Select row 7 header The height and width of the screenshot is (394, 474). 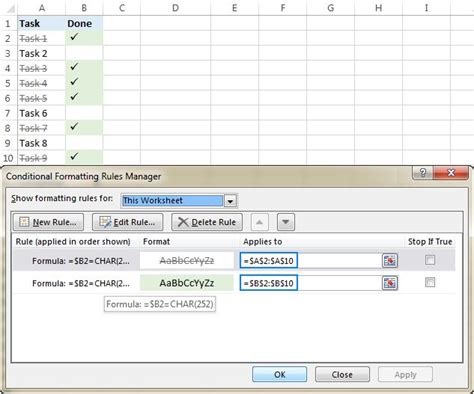pyautogui.click(x=8, y=113)
